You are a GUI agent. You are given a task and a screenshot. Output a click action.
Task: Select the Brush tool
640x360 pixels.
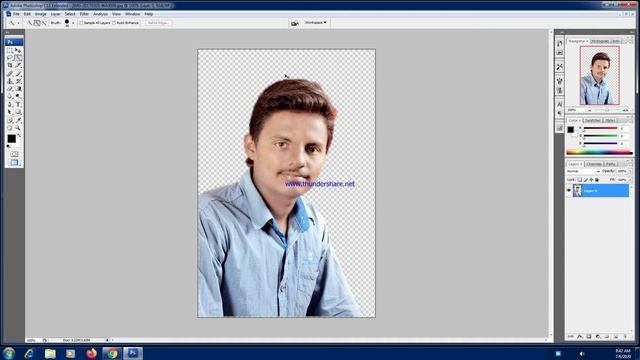[x=18, y=74]
